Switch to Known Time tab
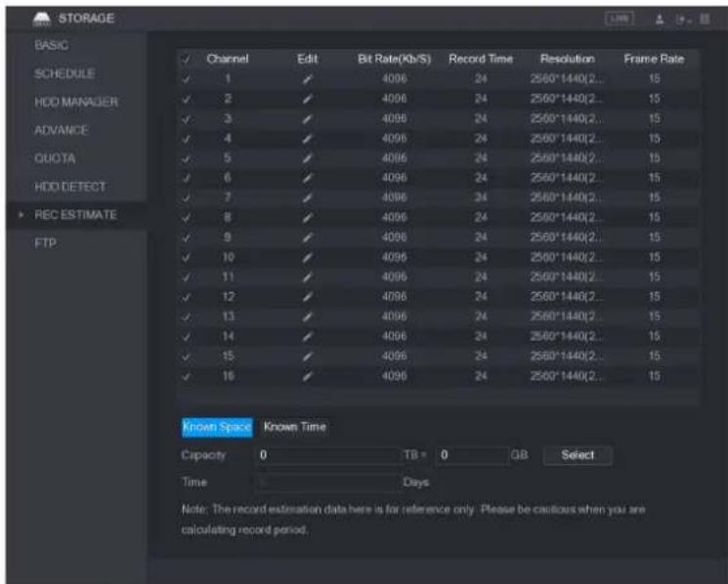This screenshot has width=728, height=584. pos(295,427)
